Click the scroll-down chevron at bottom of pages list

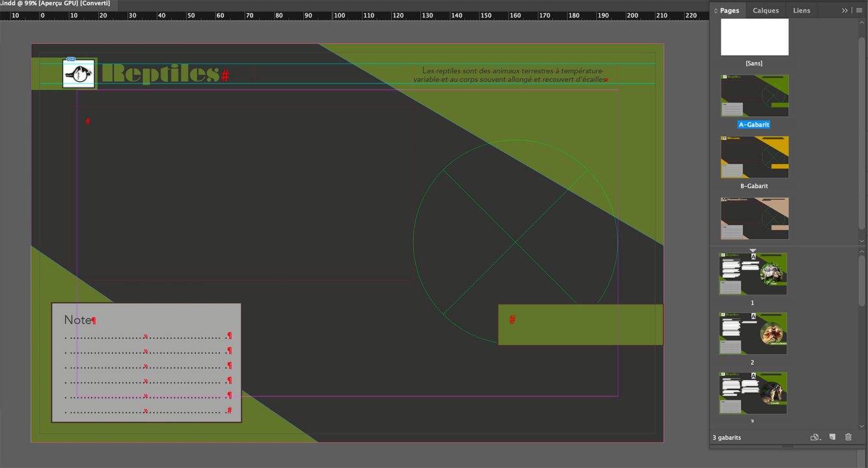click(862, 425)
